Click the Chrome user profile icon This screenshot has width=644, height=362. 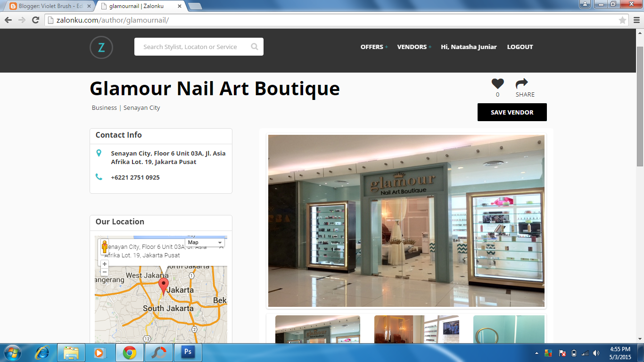click(x=585, y=4)
